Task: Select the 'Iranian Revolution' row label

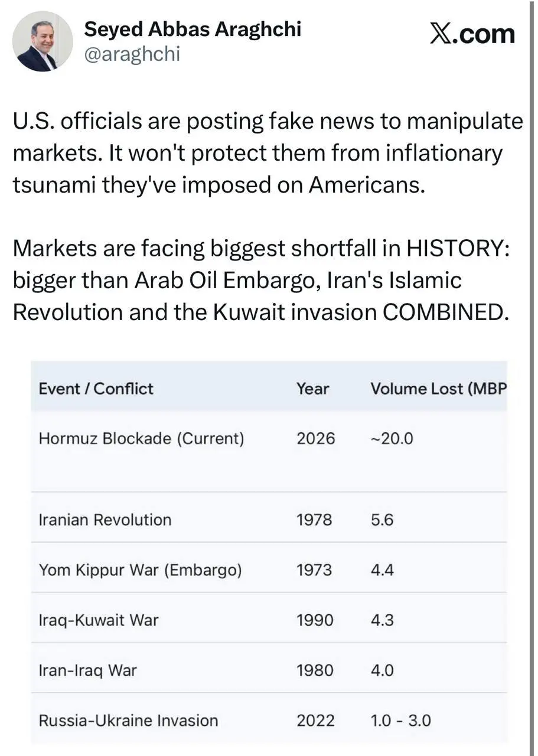Action: (105, 520)
